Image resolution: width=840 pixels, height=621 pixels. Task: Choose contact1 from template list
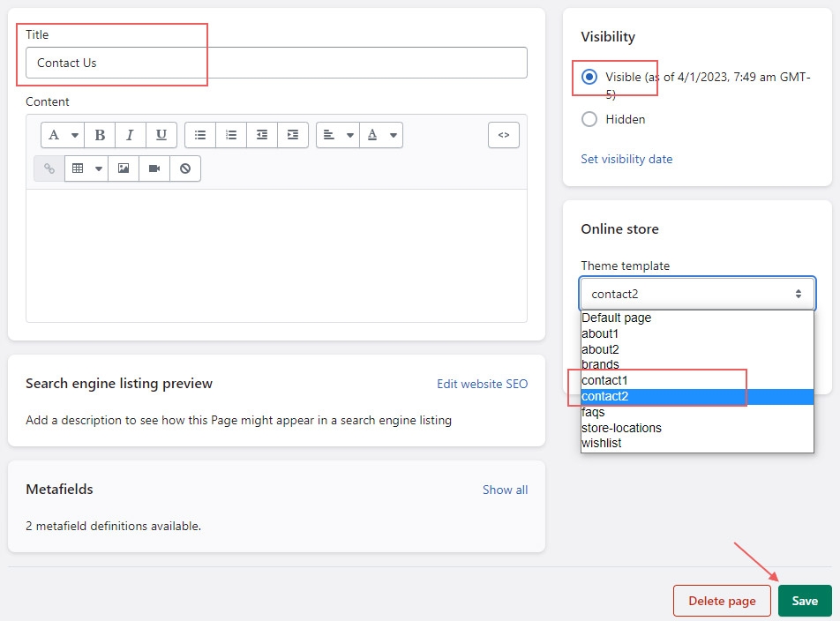pos(604,380)
